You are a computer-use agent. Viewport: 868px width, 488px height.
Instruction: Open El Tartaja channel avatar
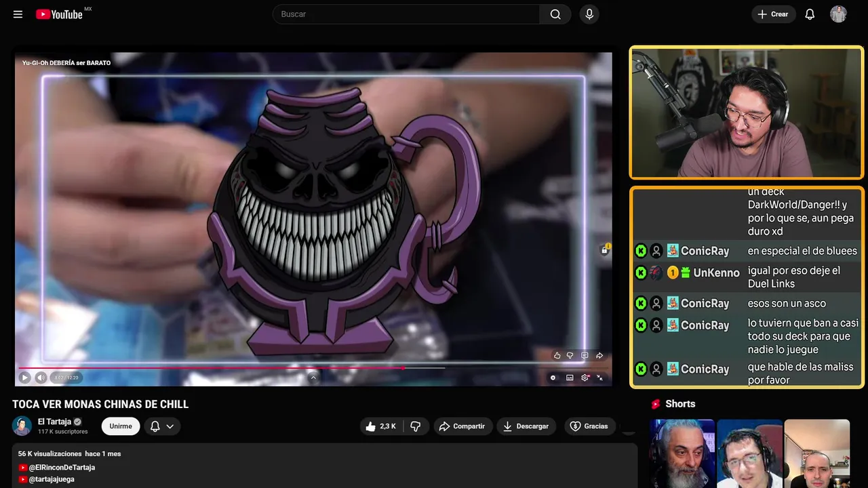coord(22,426)
